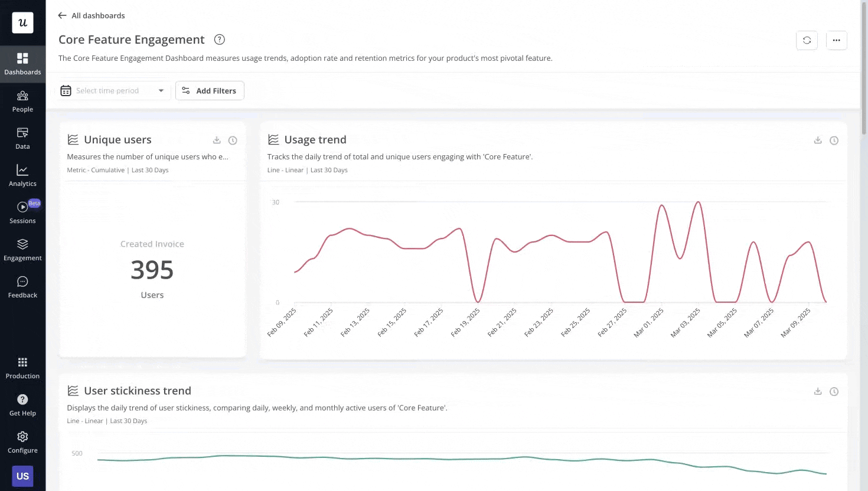Launch the Sessions Beta section
The width and height of the screenshot is (868, 491).
point(22,212)
